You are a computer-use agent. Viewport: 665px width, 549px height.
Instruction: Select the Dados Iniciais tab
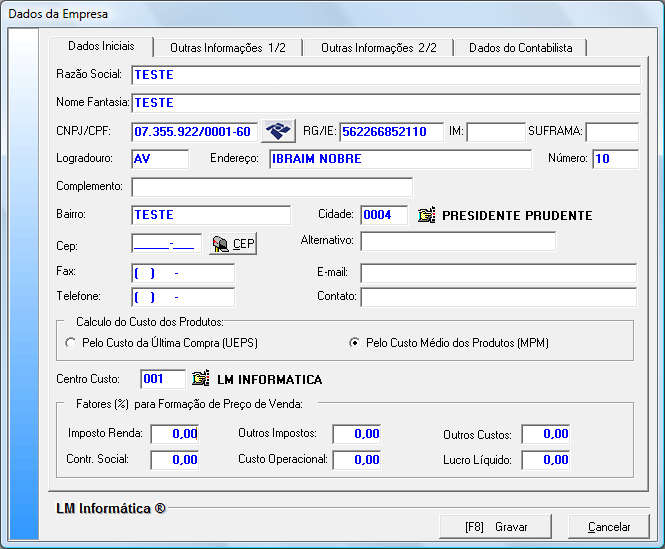tap(101, 47)
